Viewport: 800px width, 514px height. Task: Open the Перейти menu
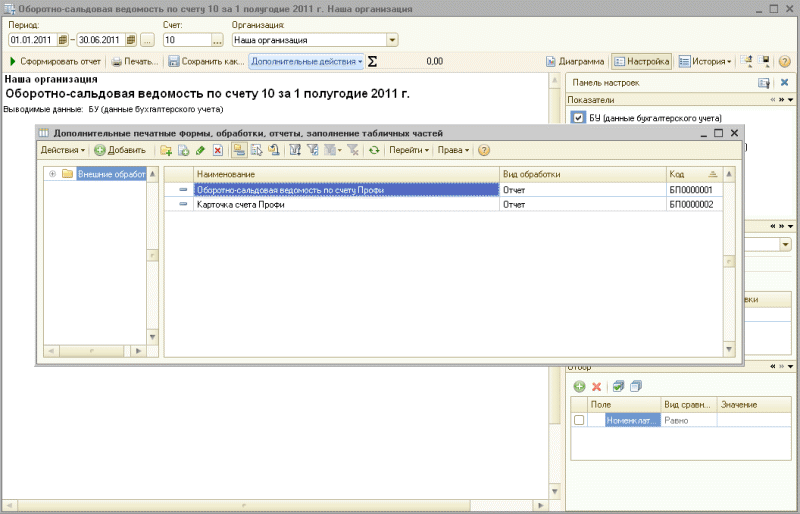(409, 150)
